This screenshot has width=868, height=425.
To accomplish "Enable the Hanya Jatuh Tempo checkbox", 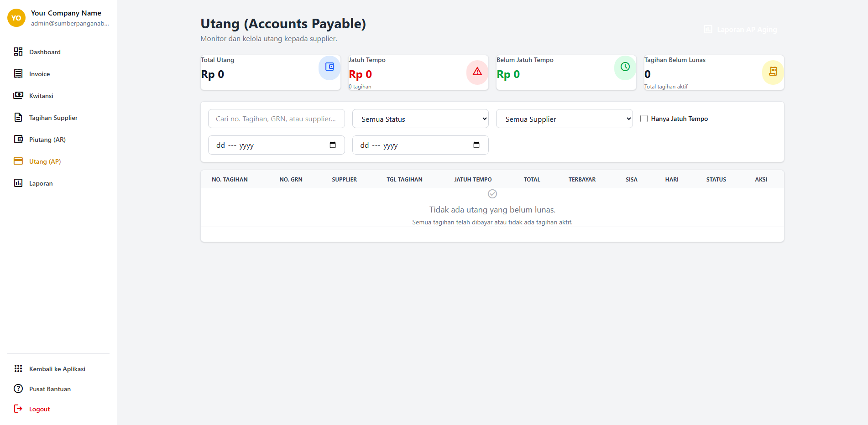I will tap(644, 119).
